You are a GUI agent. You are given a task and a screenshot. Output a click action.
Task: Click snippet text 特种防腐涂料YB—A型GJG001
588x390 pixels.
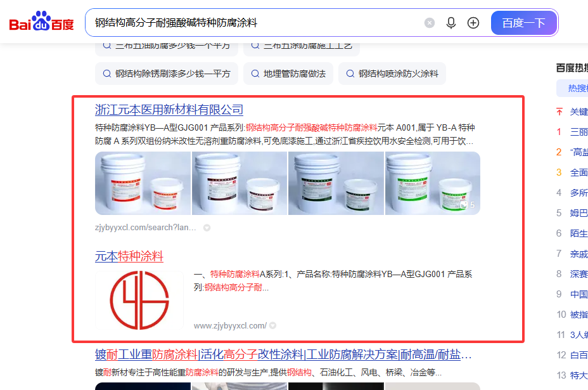point(151,127)
